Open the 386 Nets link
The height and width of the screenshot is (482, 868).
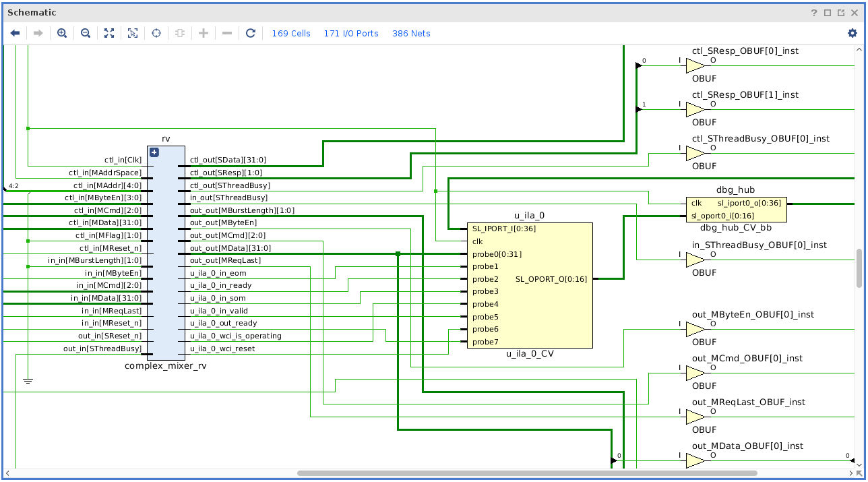coord(411,33)
